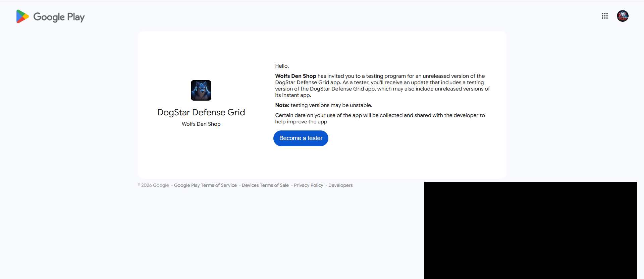Click Wolfs Den Shop under the app title

(x=201, y=124)
